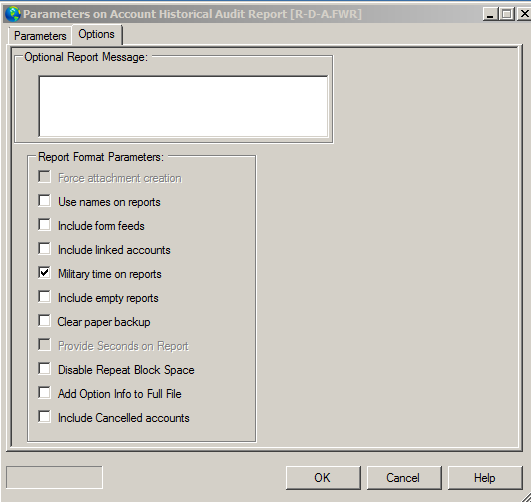Enable Clear paper backup option
This screenshot has height=502, width=531.
coord(44,321)
